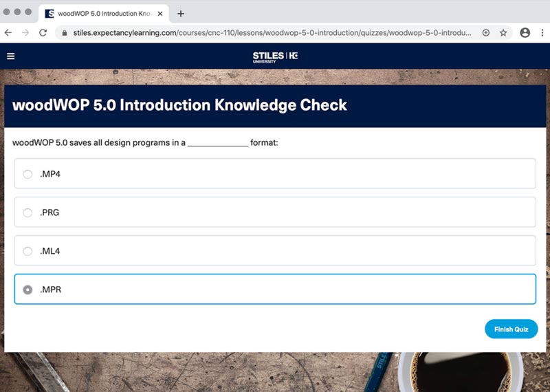Click the red macOS window close button

6,12
